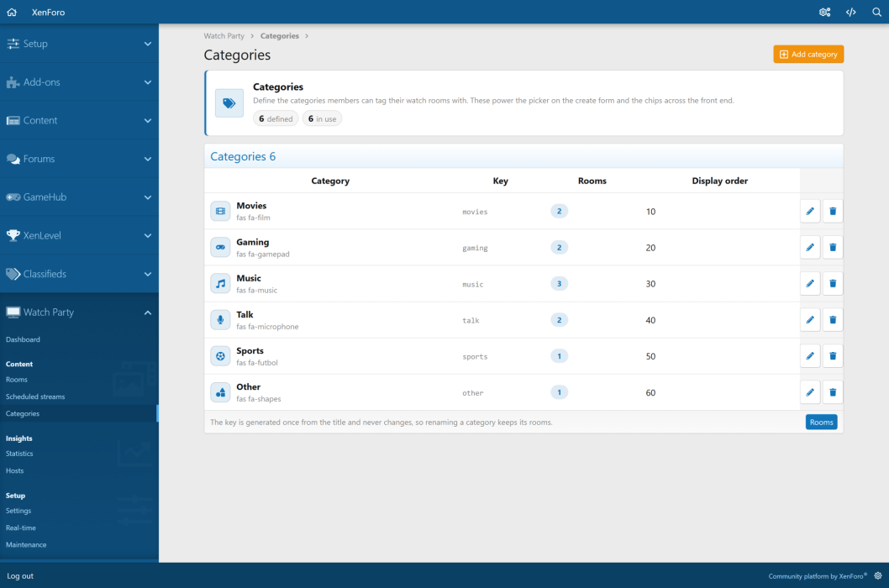Edit the Other category with pencil icon
Screen dimensions: 889x588
click(810, 392)
